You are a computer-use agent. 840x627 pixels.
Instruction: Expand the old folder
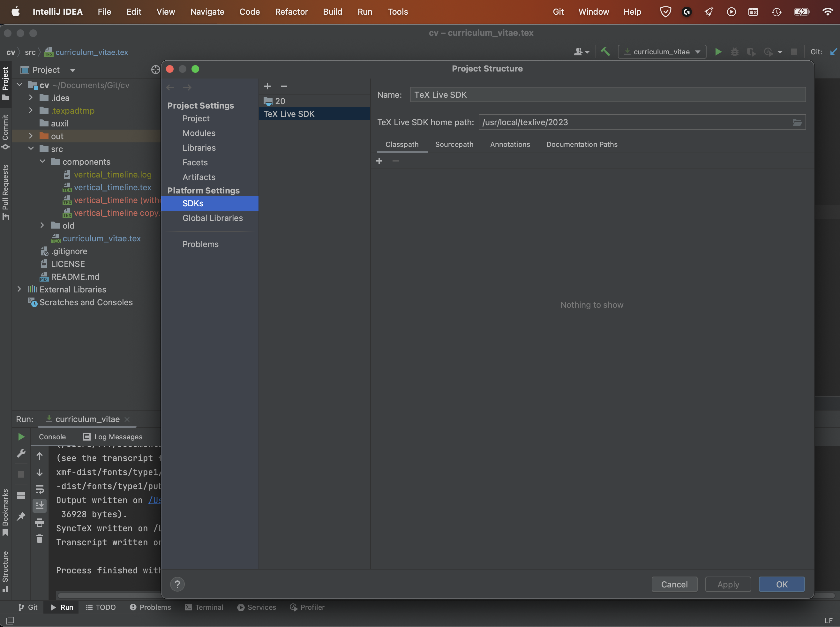(42, 225)
